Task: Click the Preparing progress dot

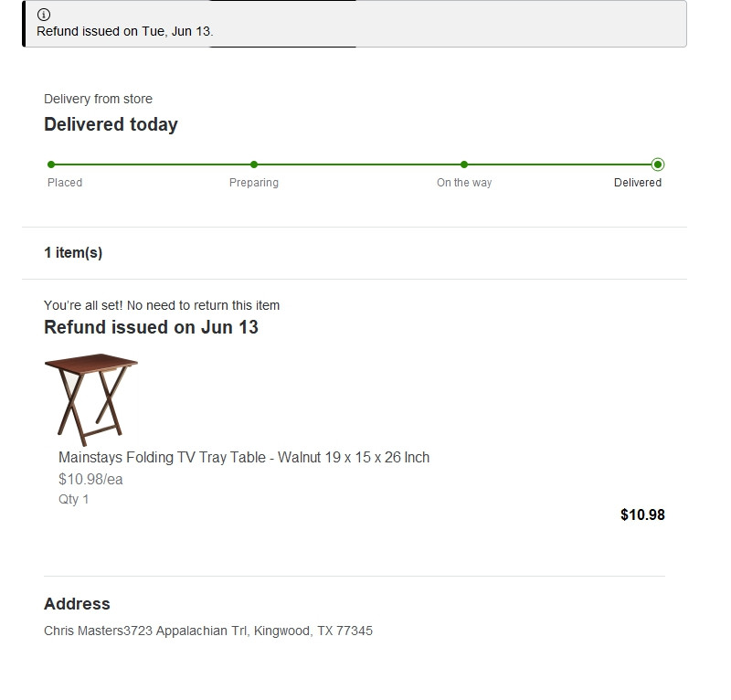Action: [x=254, y=164]
